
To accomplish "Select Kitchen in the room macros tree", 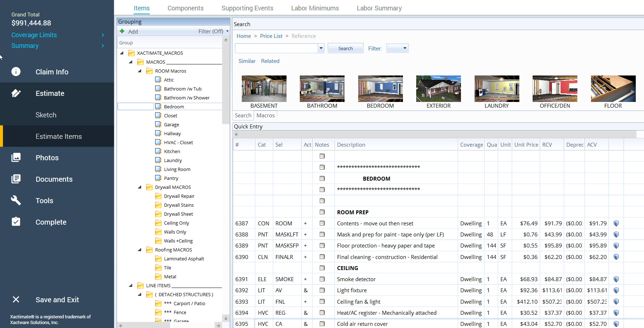I will tap(172, 151).
